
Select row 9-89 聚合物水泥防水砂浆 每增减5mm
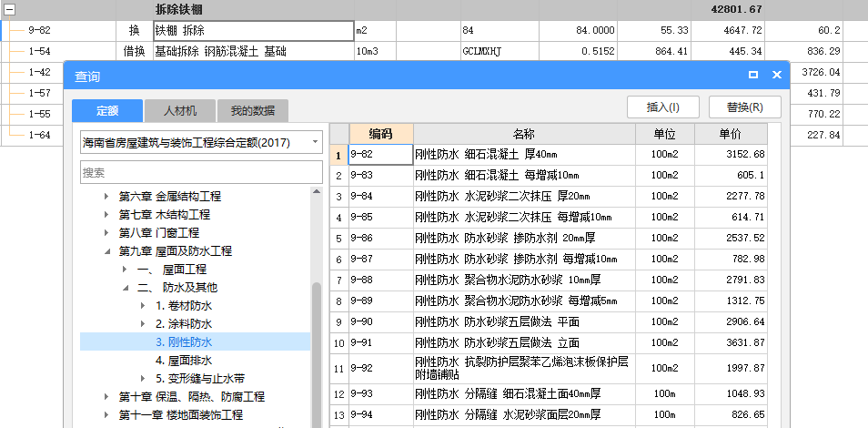pos(549,301)
